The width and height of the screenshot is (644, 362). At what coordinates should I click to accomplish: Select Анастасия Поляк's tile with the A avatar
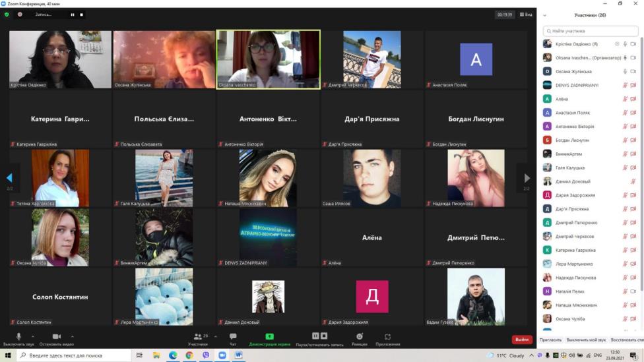pos(476,59)
